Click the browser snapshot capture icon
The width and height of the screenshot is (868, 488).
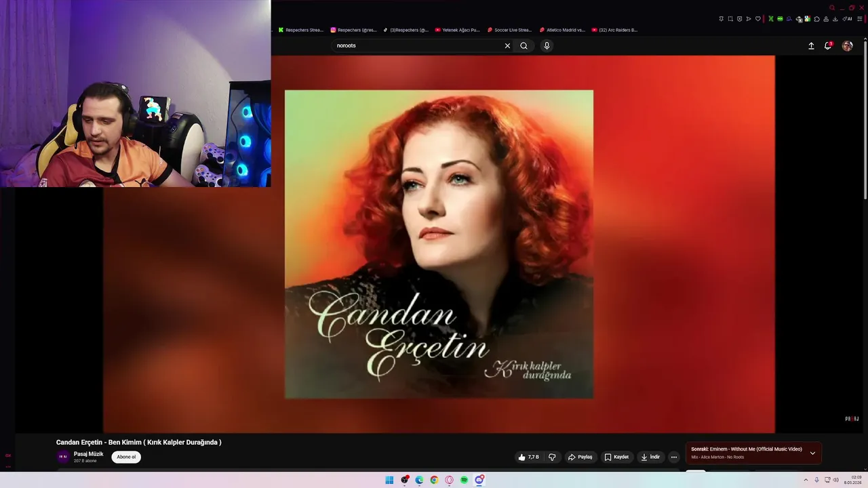730,19
